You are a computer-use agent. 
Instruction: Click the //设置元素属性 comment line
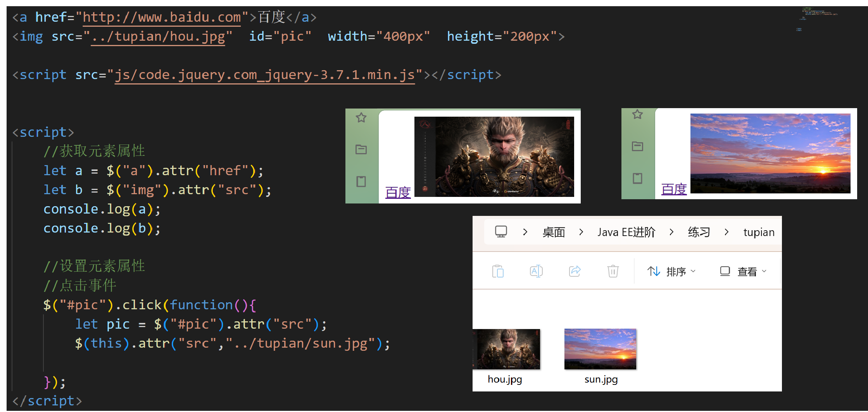[94, 266]
